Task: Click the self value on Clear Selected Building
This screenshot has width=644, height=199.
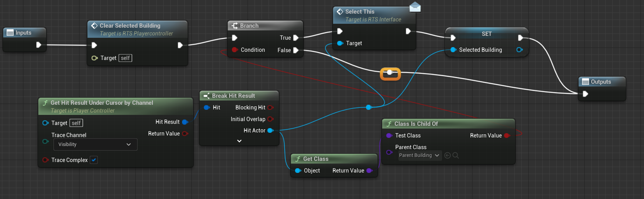Action: click(x=125, y=58)
